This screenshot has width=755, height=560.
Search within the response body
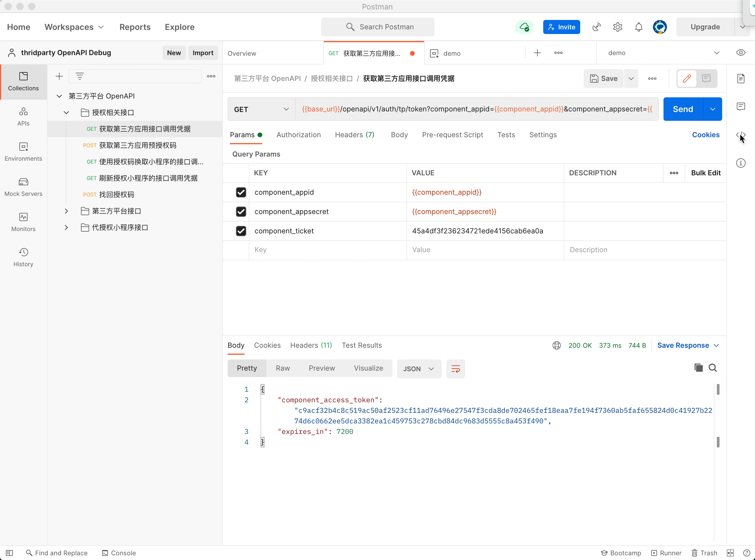point(712,368)
